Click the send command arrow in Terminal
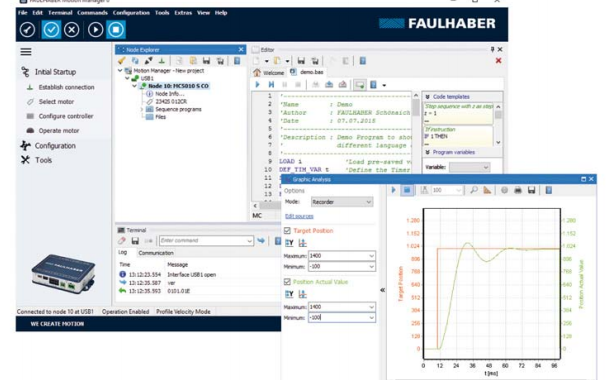Image resolution: width=608 pixels, height=380 pixels. 261,241
